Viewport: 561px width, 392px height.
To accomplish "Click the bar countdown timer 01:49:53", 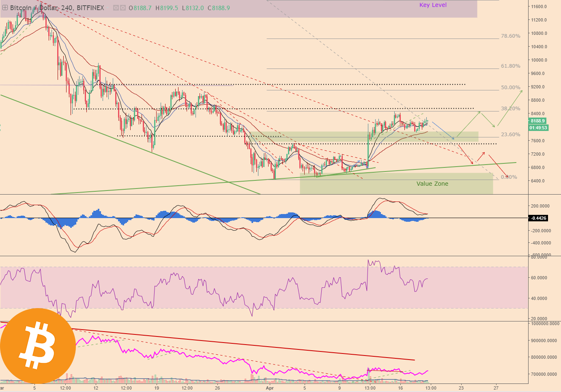I will 538,128.
